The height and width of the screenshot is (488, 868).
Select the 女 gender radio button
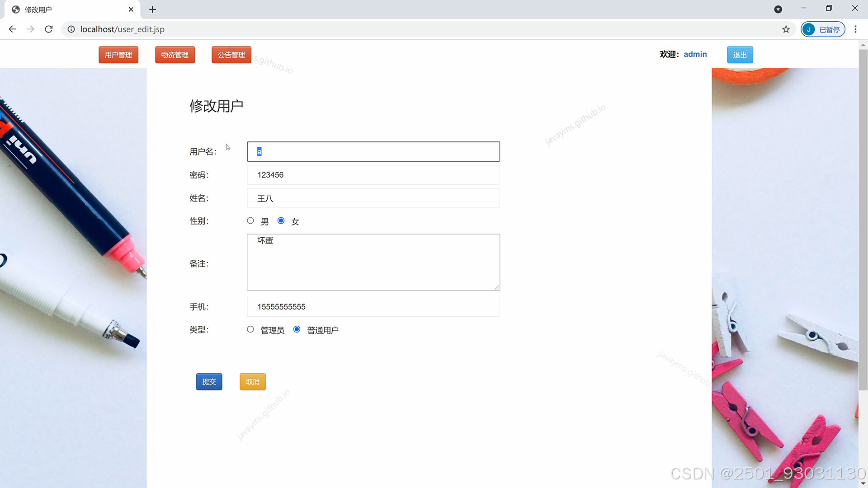tap(281, 221)
